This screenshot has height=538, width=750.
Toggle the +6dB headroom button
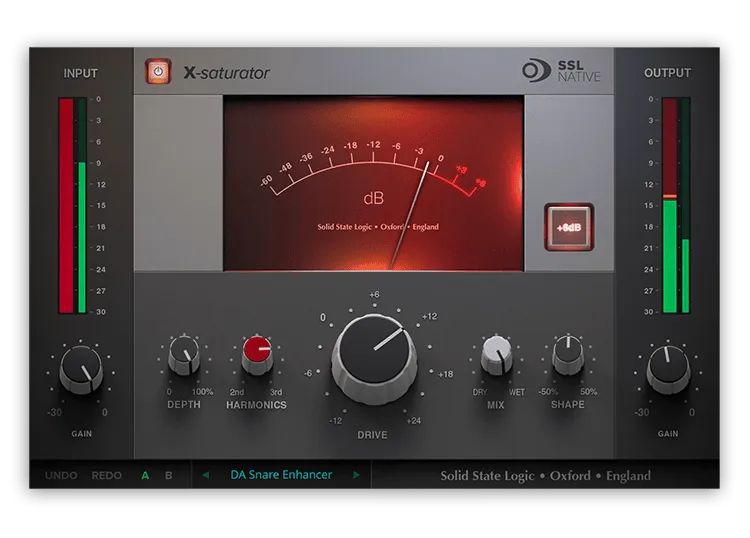tap(569, 227)
